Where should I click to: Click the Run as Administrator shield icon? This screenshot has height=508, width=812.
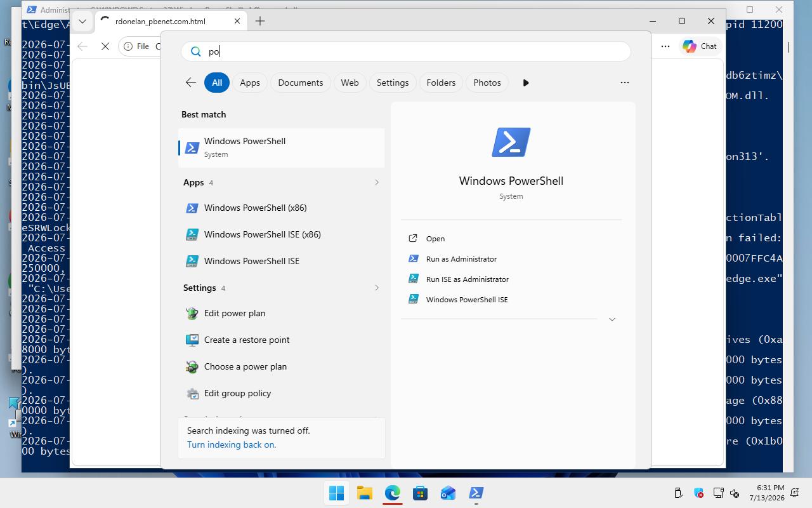(x=413, y=259)
